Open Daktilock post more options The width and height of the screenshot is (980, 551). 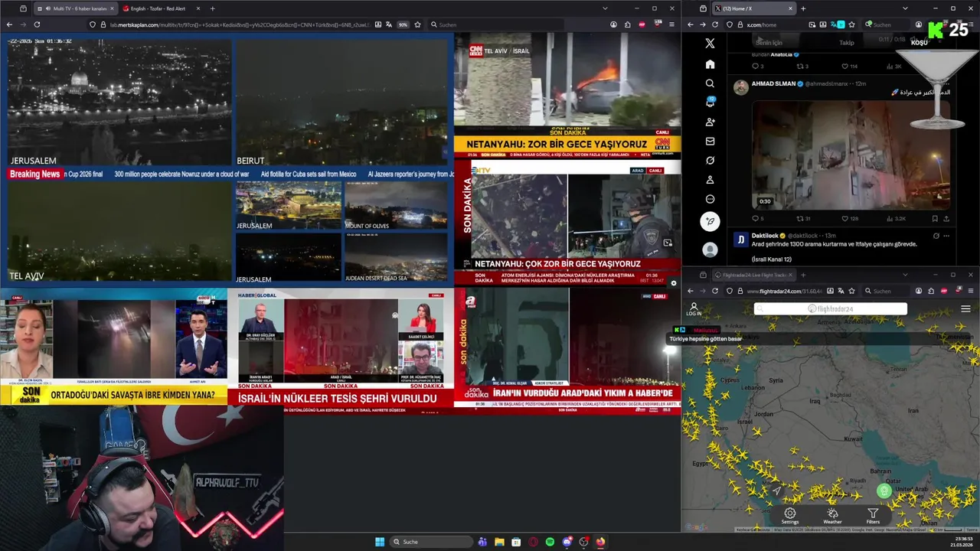tap(947, 236)
